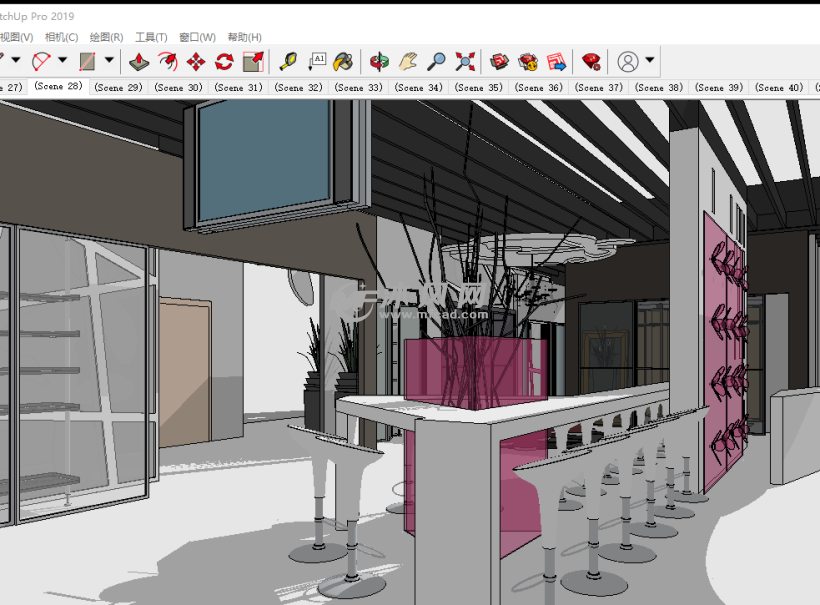This screenshot has width=820, height=605.
Task: Switch to the Scene 39 tab
Action: pyautogui.click(x=720, y=87)
